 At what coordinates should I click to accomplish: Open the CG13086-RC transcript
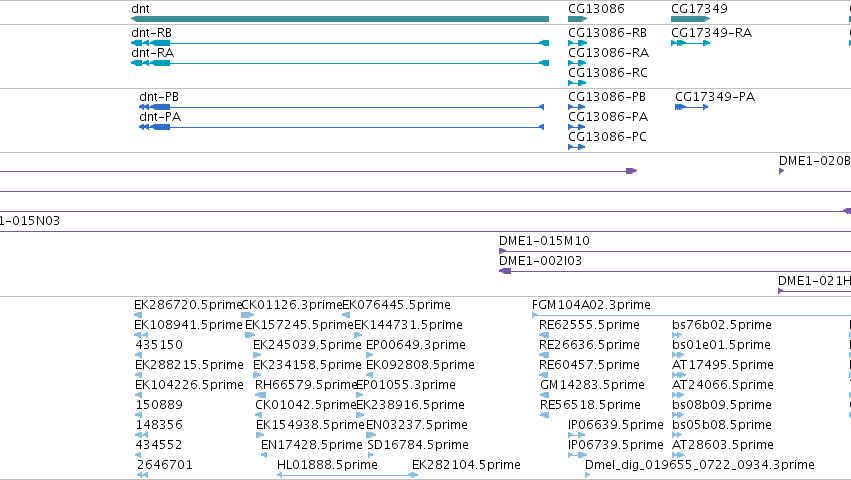coord(607,73)
